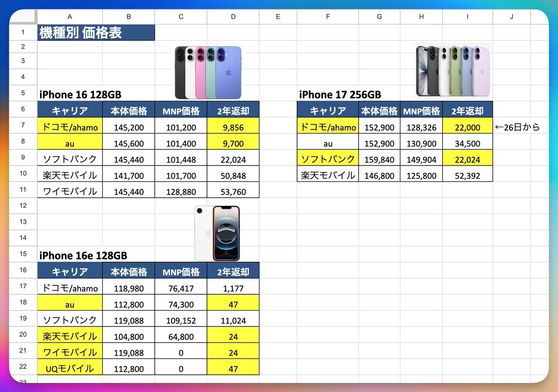Click MNP価格 header in iPhone 16e table
This screenshot has height=392, width=558.
(x=181, y=271)
